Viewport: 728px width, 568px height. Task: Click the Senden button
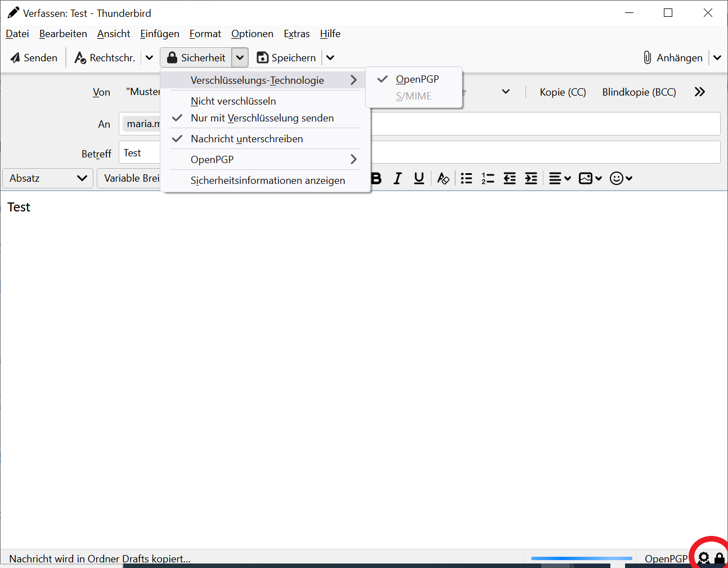tap(34, 58)
